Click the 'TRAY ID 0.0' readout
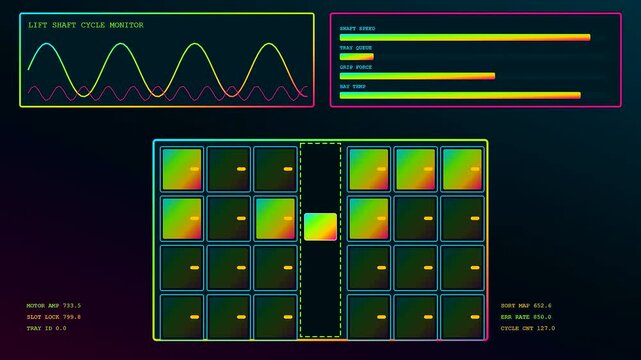 46,328
